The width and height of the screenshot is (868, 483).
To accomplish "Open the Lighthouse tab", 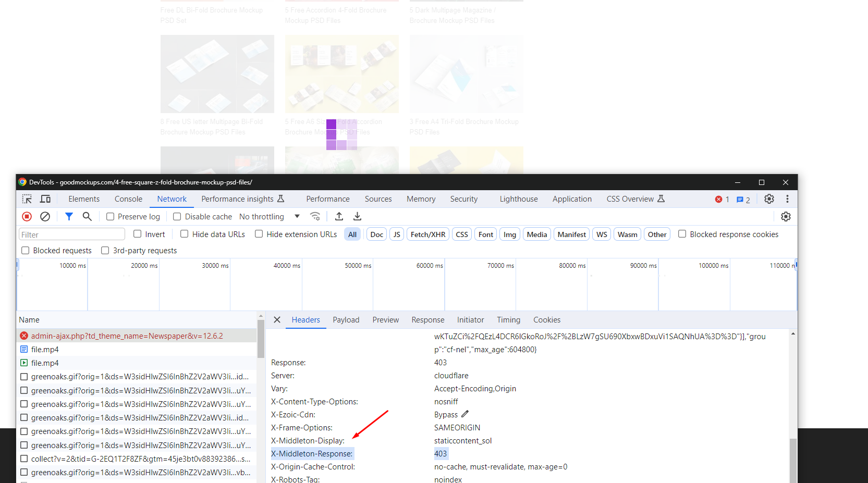I will pyautogui.click(x=519, y=199).
